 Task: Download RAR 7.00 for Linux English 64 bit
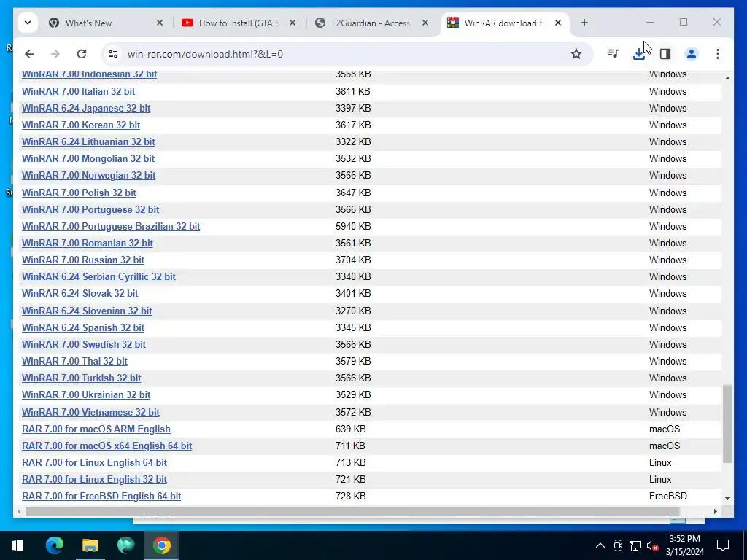click(x=94, y=462)
